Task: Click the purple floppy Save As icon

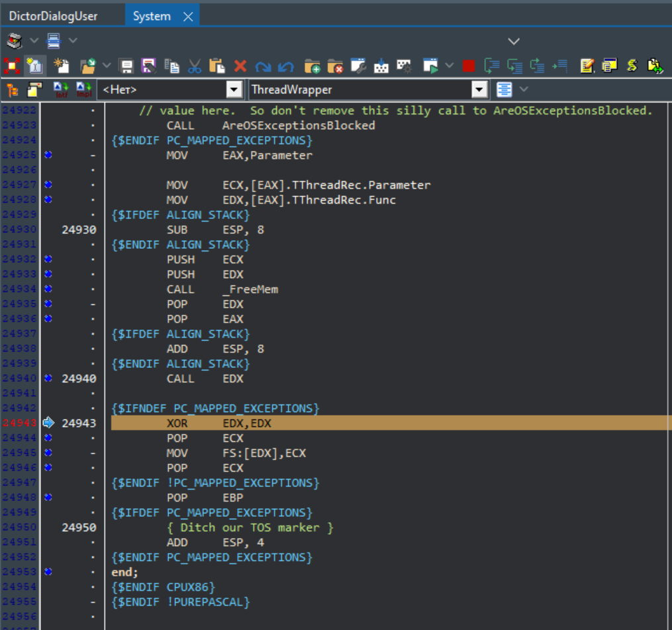Action: (149, 66)
